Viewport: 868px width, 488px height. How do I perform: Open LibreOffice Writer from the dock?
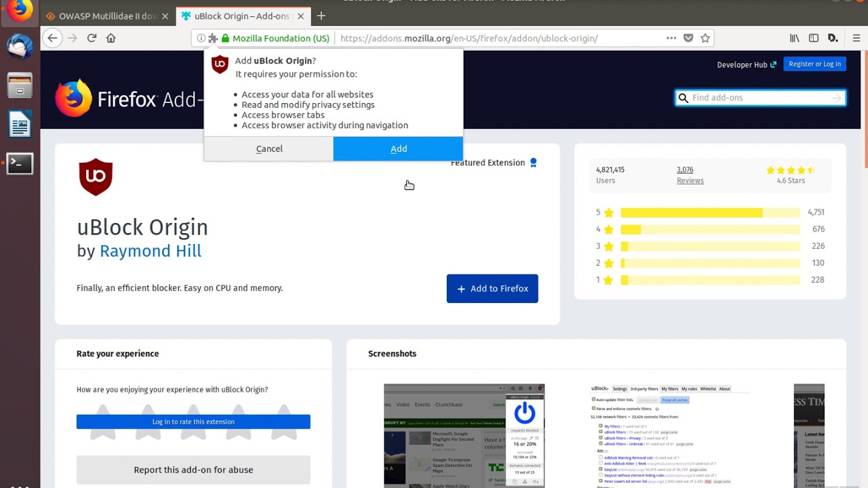(x=20, y=124)
